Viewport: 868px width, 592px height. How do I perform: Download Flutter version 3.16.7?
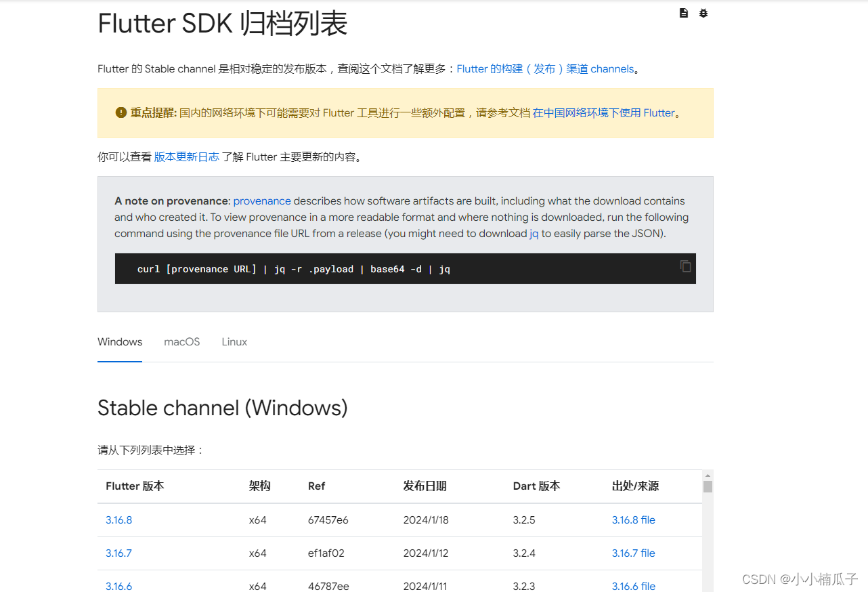coord(118,553)
